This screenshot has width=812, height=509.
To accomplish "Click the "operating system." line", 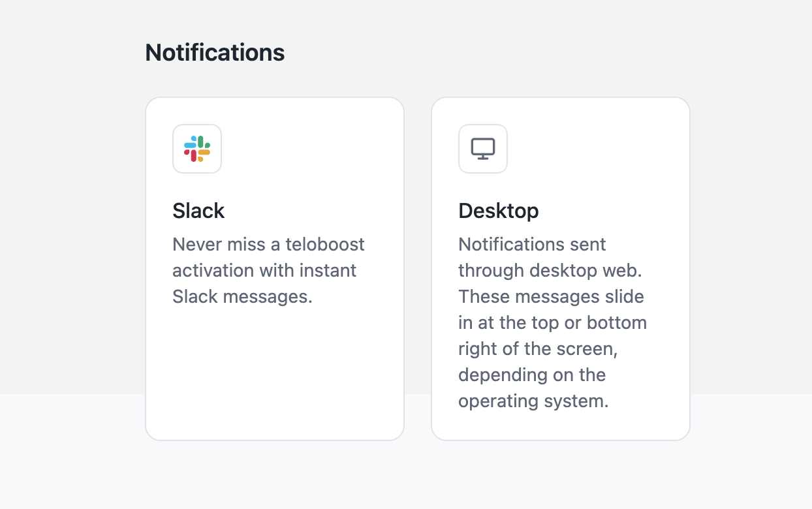I will [x=533, y=401].
